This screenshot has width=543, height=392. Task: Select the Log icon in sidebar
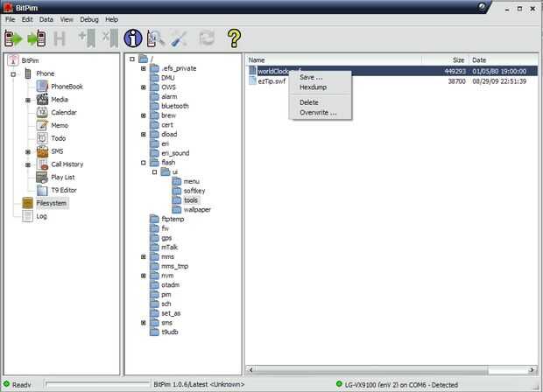click(x=28, y=216)
